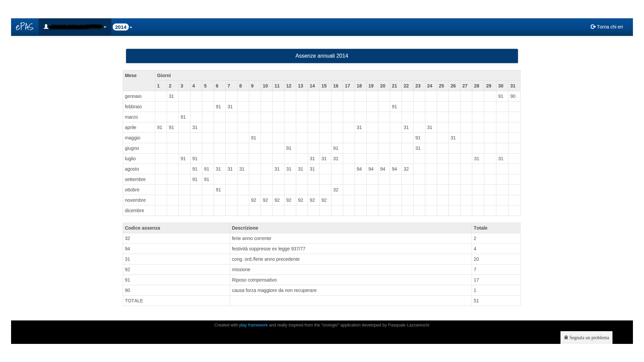Select the missione description cell
Image resolution: width=644 pixels, height=362 pixels.
point(241,269)
